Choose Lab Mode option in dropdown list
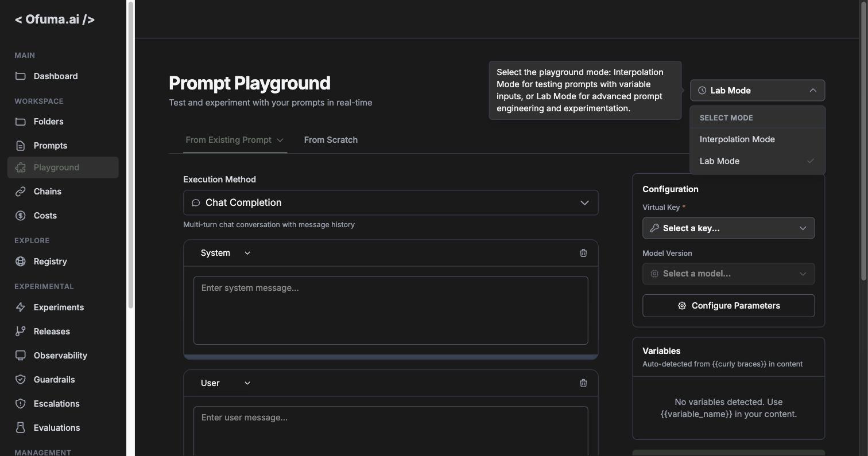868x456 pixels. pyautogui.click(x=757, y=161)
